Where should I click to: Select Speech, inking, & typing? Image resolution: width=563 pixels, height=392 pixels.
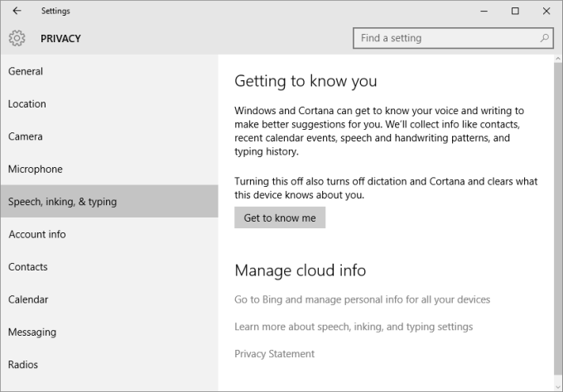[x=62, y=202]
